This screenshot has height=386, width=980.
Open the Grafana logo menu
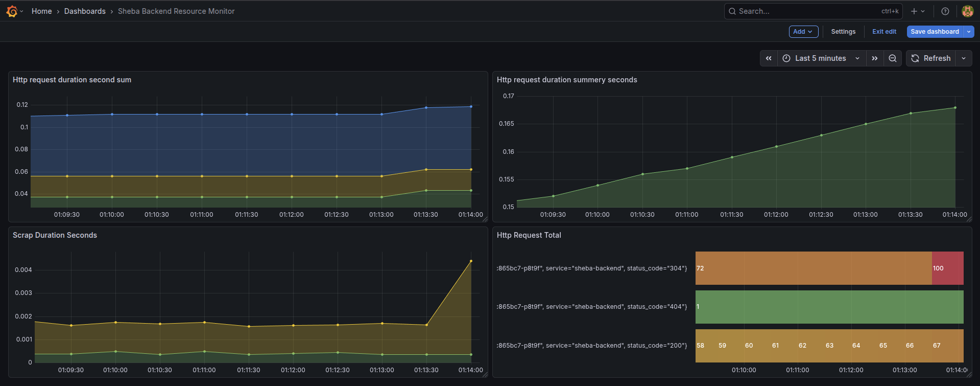pyautogui.click(x=12, y=11)
